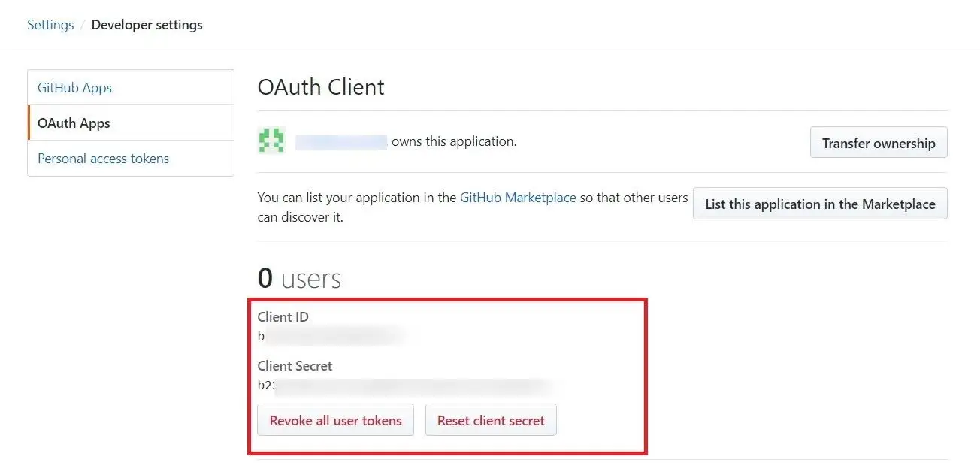This screenshot has height=475, width=980.
Task: Click the owns this application text
Action: coord(452,141)
